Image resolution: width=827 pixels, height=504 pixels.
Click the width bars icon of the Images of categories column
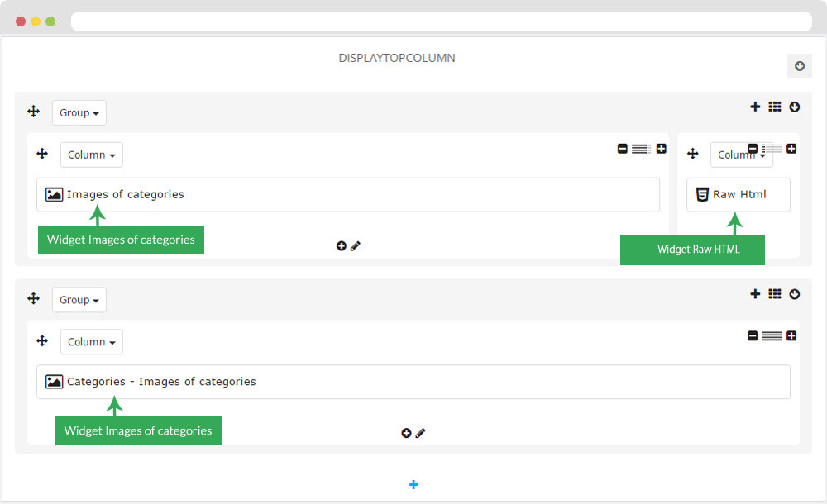(642, 150)
